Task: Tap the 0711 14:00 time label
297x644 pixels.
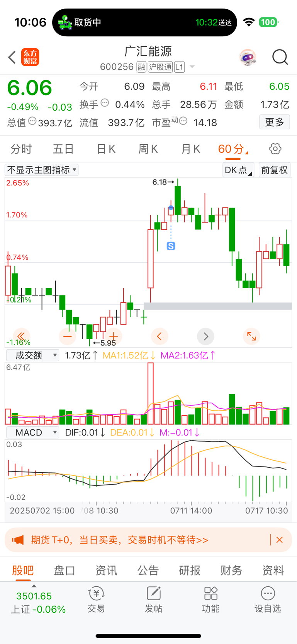Action: (x=191, y=511)
